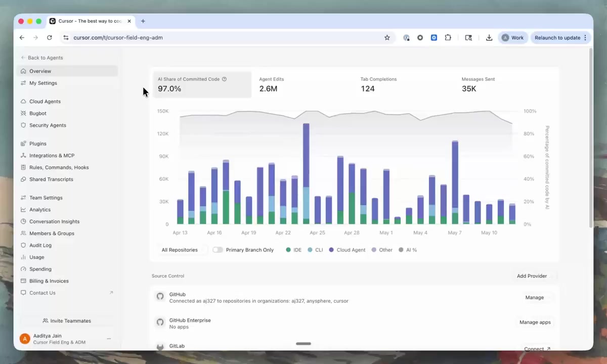Click the site info icon in the address bar
Image resolution: width=607 pixels, height=364 pixels.
(x=65, y=37)
